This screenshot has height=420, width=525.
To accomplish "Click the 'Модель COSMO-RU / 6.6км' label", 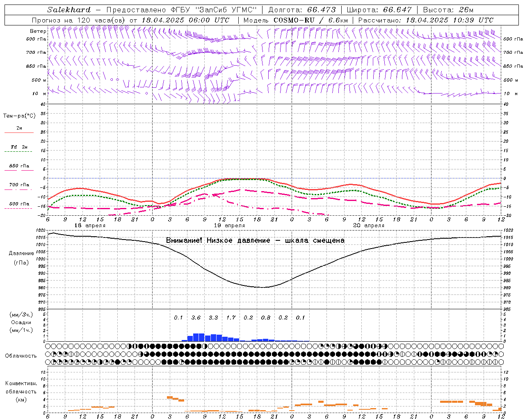I will click(296, 20).
